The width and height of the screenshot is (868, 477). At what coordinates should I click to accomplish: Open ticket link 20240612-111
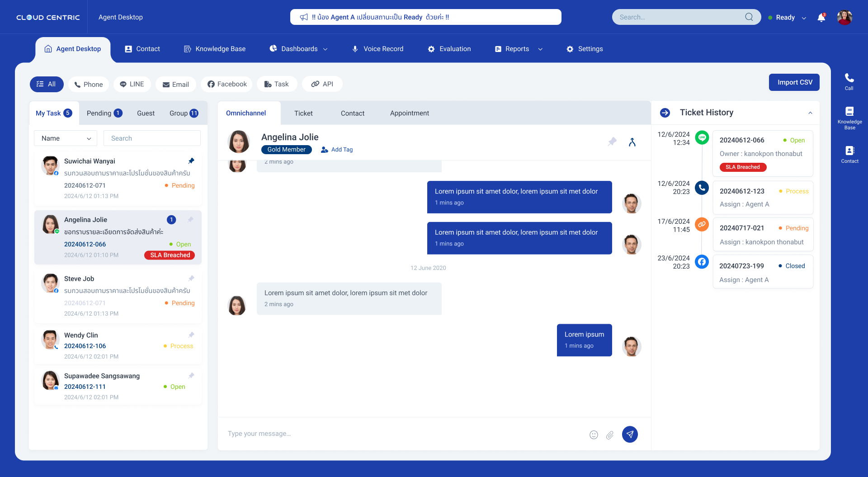click(x=85, y=387)
